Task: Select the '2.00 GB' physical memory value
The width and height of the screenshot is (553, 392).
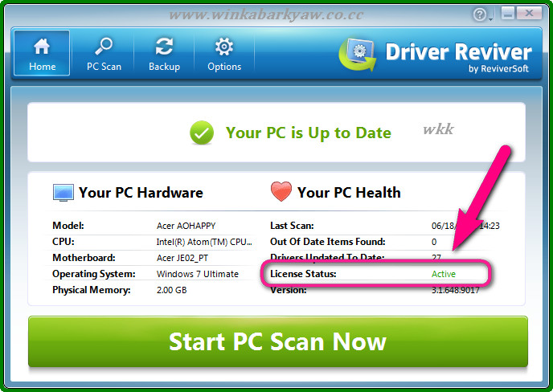Action: [172, 290]
